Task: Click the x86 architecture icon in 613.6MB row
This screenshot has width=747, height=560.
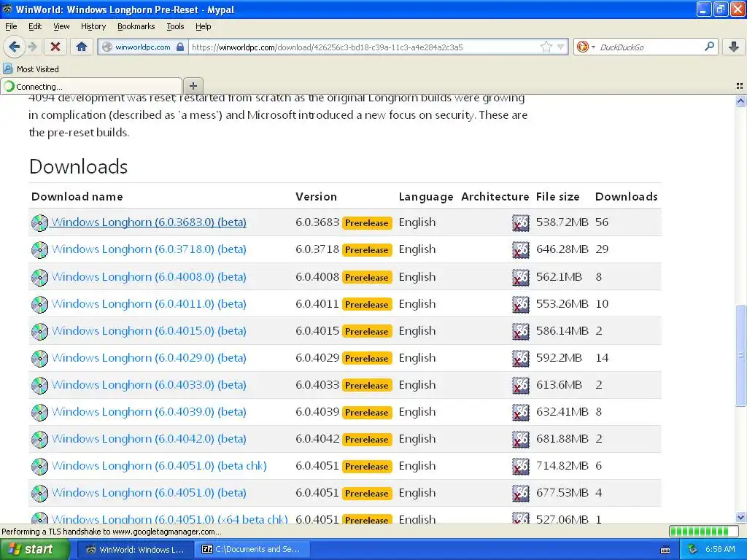Action: coord(520,385)
